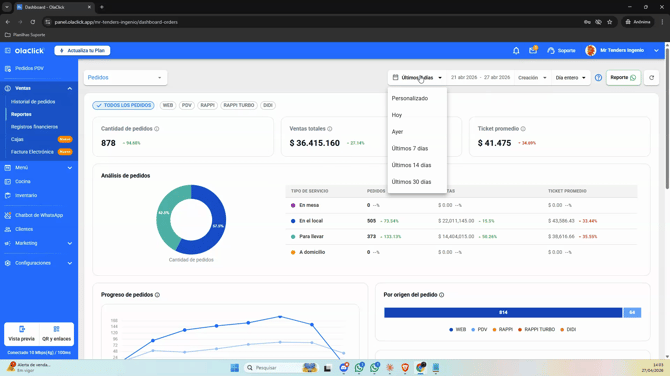Open Clientes from sidebar
This screenshot has height=376, width=670.
pyautogui.click(x=24, y=229)
